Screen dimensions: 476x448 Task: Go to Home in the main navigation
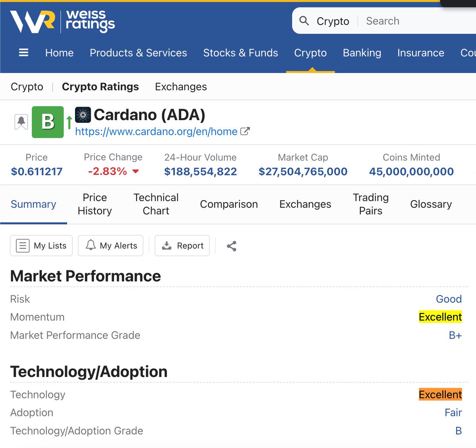click(59, 53)
